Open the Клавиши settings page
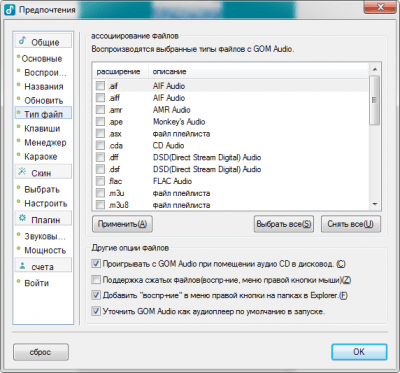Screen dimensions: 400x373 coord(42,128)
